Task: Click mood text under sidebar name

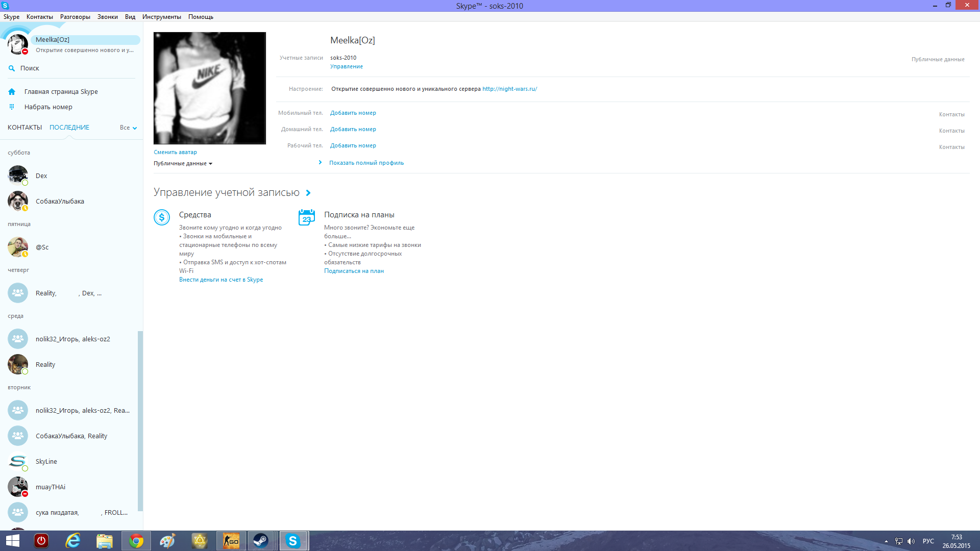Action: (85, 50)
